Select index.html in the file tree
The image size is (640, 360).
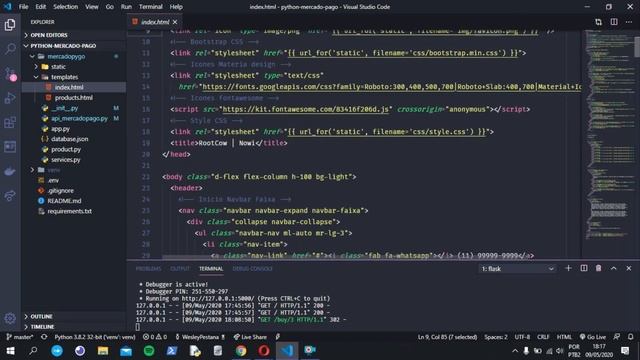click(x=74, y=87)
